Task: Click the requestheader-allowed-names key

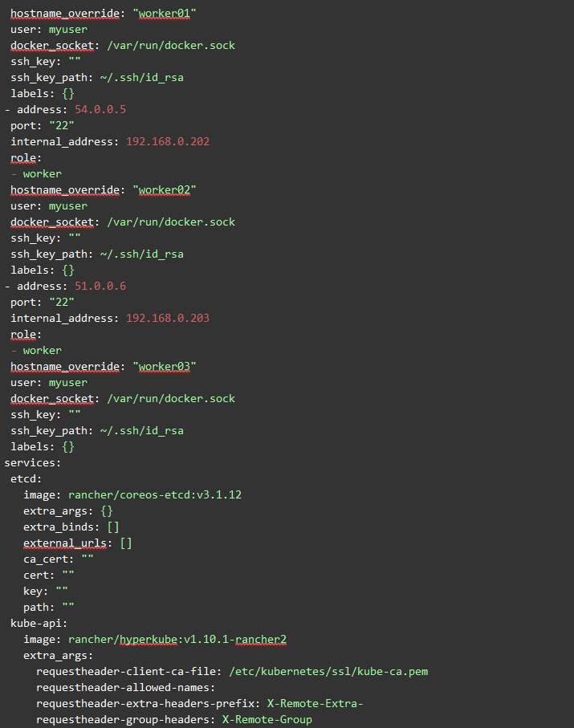Action: (x=125, y=688)
